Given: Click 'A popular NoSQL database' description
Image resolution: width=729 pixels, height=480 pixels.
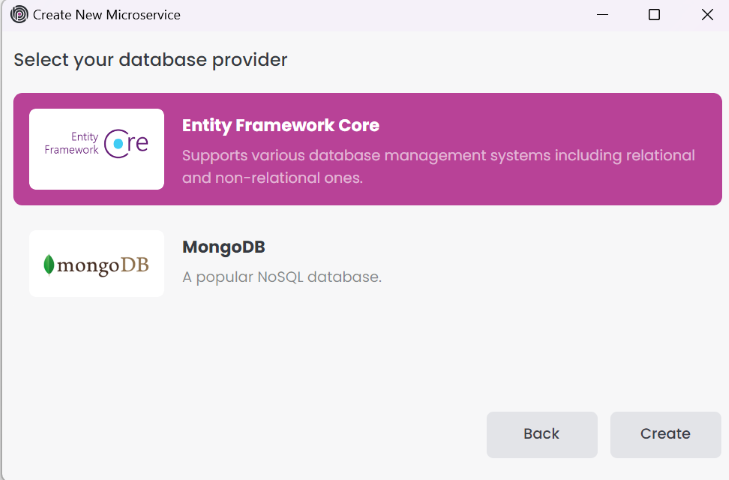Looking at the screenshot, I should [x=282, y=277].
